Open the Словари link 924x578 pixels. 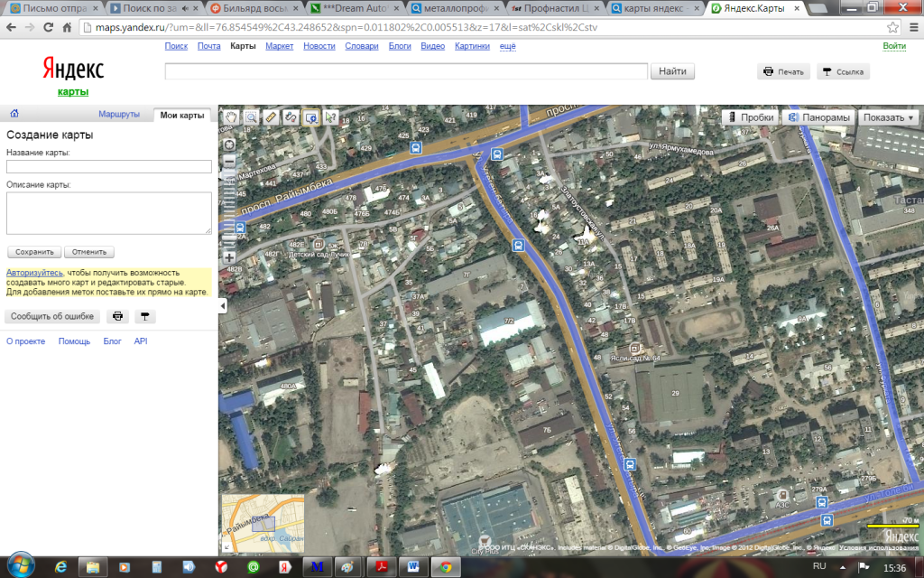point(362,46)
